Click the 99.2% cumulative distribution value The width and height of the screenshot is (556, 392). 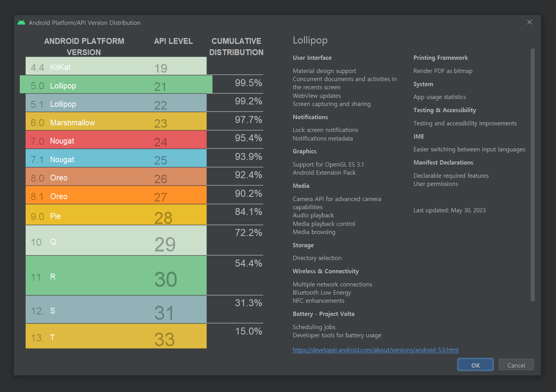(x=248, y=101)
